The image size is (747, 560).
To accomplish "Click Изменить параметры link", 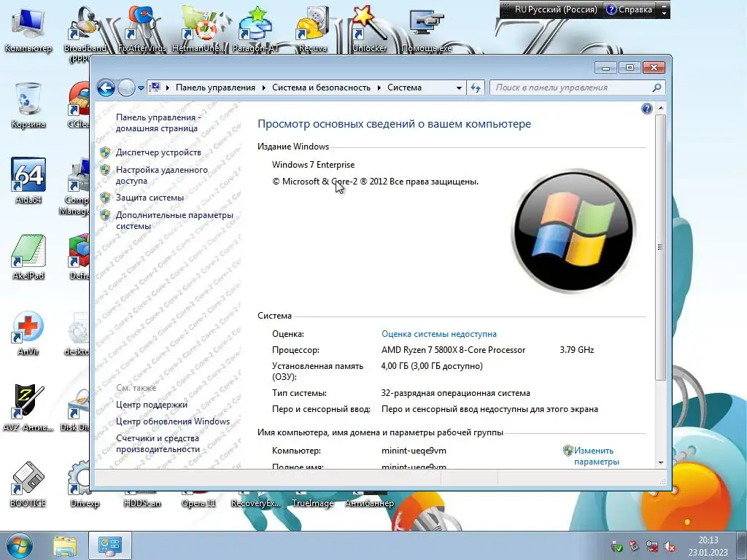I will (x=595, y=456).
